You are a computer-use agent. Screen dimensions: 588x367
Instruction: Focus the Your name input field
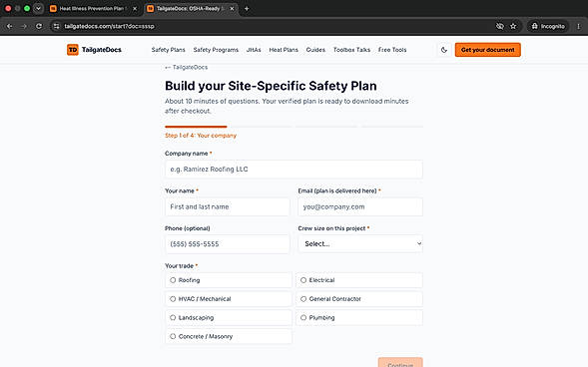pyautogui.click(x=228, y=206)
